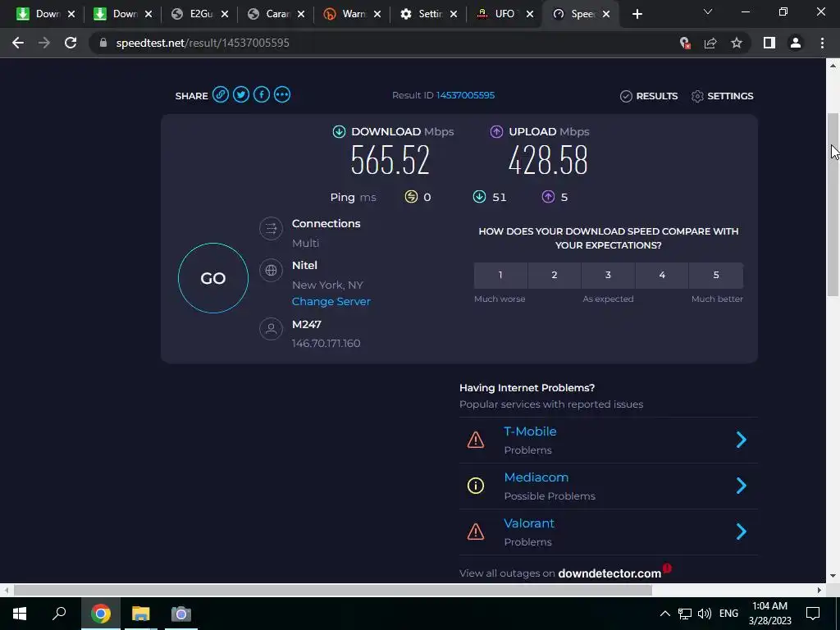
Task: Open Windows Start menu
Action: [20, 614]
